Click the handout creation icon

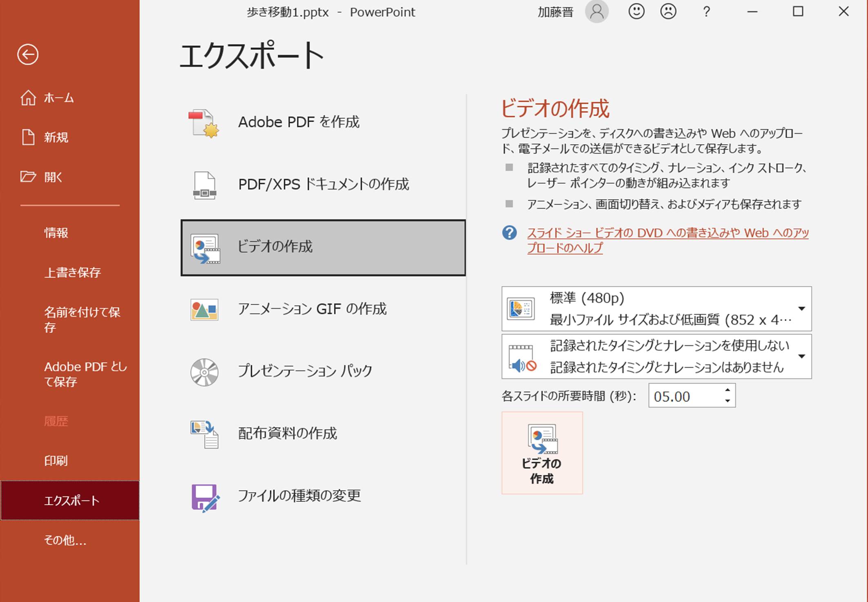click(x=204, y=434)
